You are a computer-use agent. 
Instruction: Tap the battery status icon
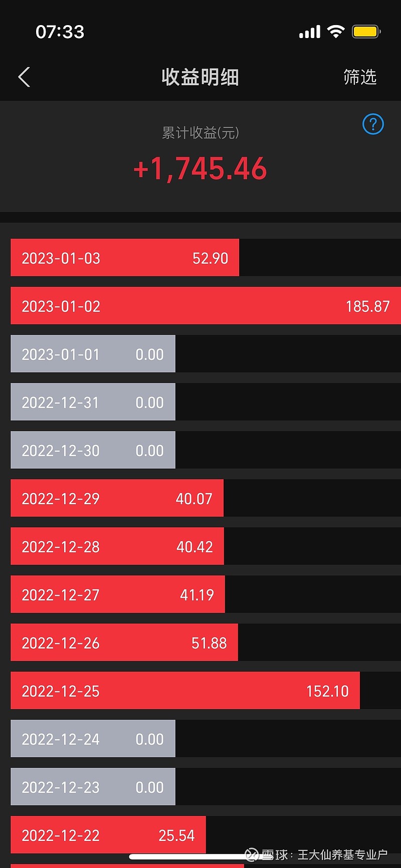(x=366, y=32)
